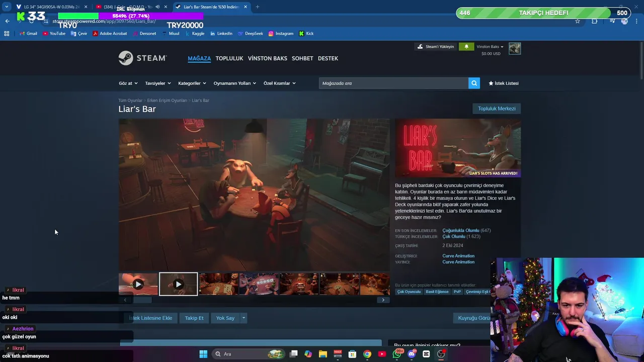Screen dimensions: 644x362
Task: Expand the Göz at menu
Action: 128,83
